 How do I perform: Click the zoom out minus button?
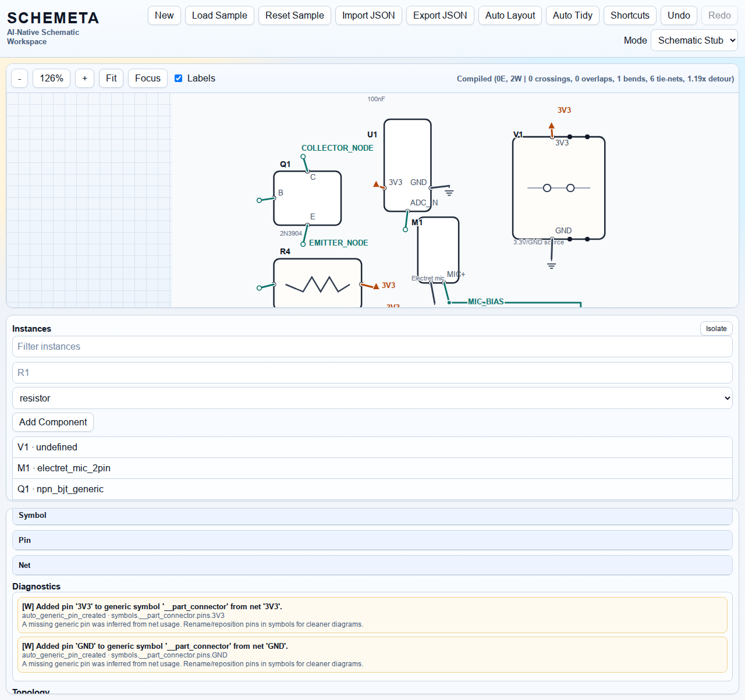coord(20,79)
